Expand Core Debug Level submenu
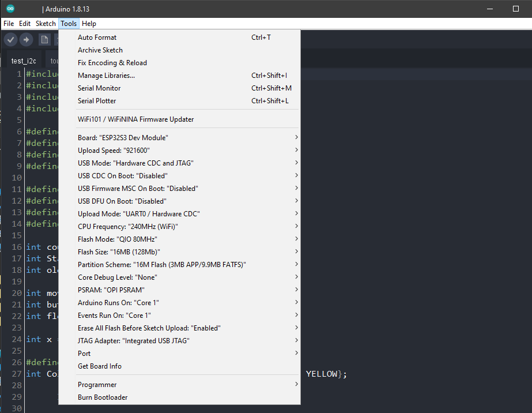Viewport: 532px width, 413px height. coord(179,277)
